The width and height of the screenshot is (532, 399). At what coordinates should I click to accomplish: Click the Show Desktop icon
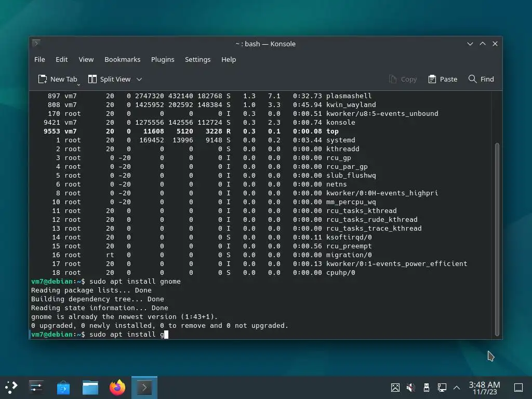click(x=518, y=388)
